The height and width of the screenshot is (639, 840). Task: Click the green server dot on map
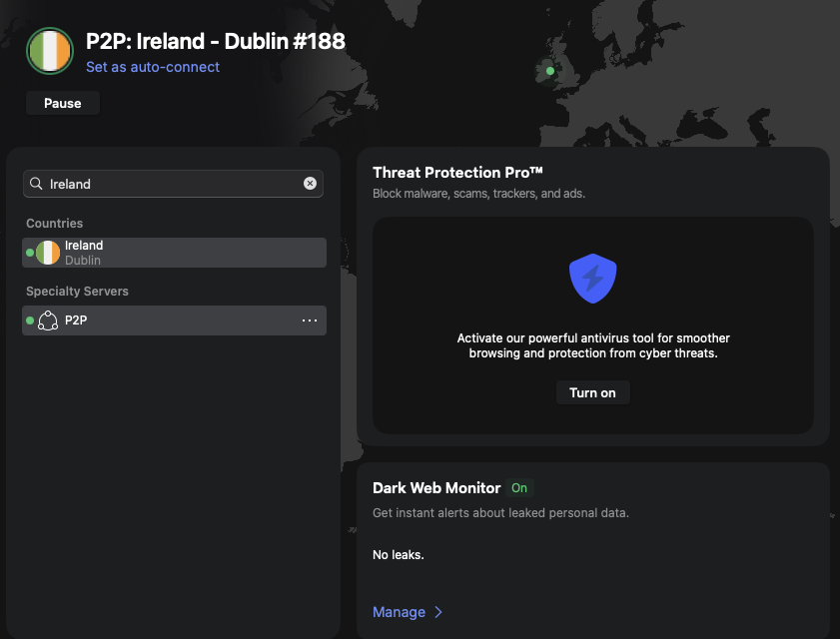coord(550,71)
